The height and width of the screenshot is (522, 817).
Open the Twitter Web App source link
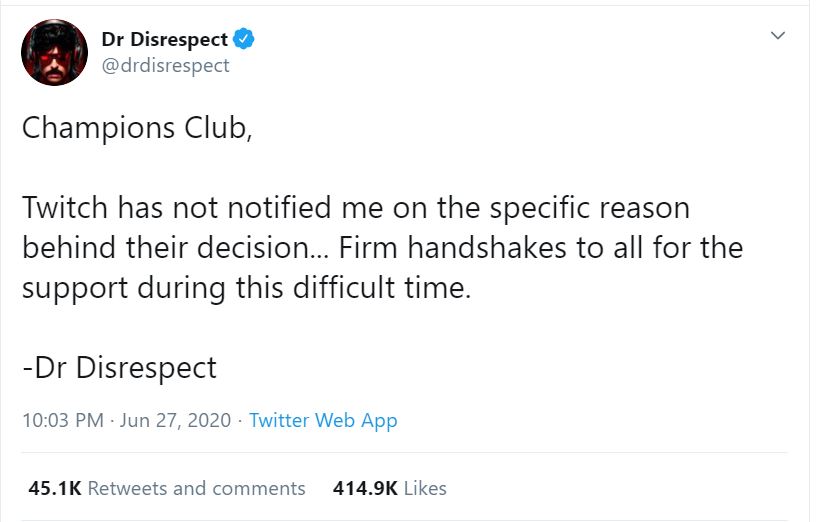point(323,420)
